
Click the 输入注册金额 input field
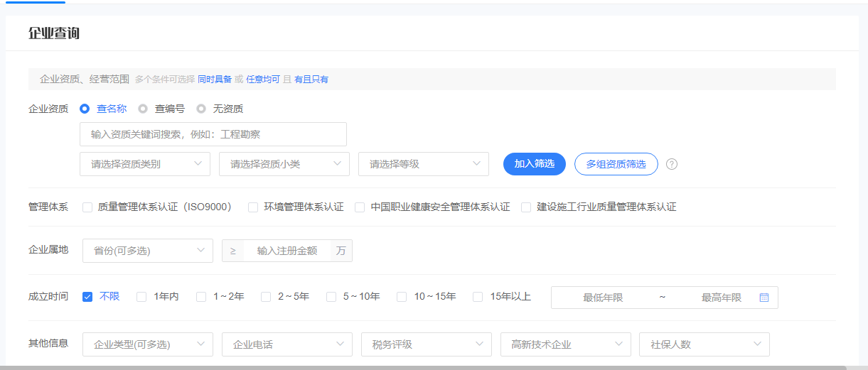point(287,251)
